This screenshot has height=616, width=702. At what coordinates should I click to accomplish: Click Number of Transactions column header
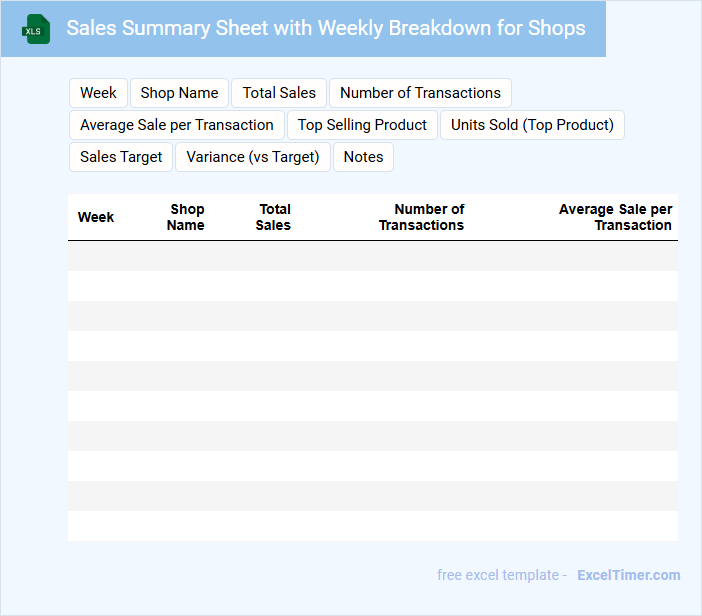[x=421, y=217]
